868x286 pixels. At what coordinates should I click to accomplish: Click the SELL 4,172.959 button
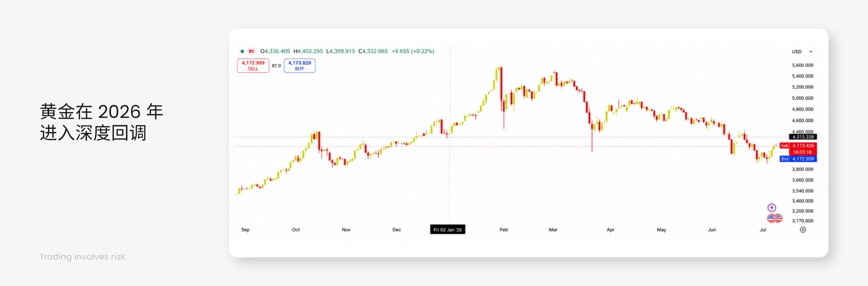[253, 66]
